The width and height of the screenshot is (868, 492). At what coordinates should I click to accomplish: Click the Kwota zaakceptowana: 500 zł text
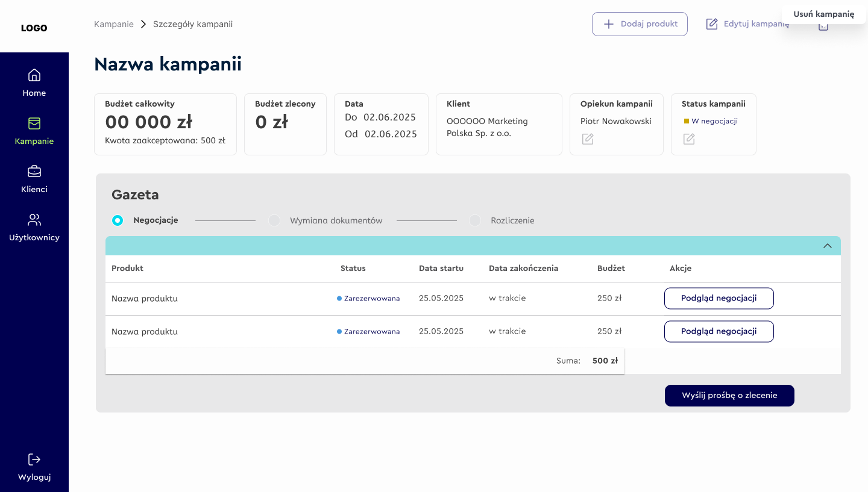pyautogui.click(x=165, y=140)
